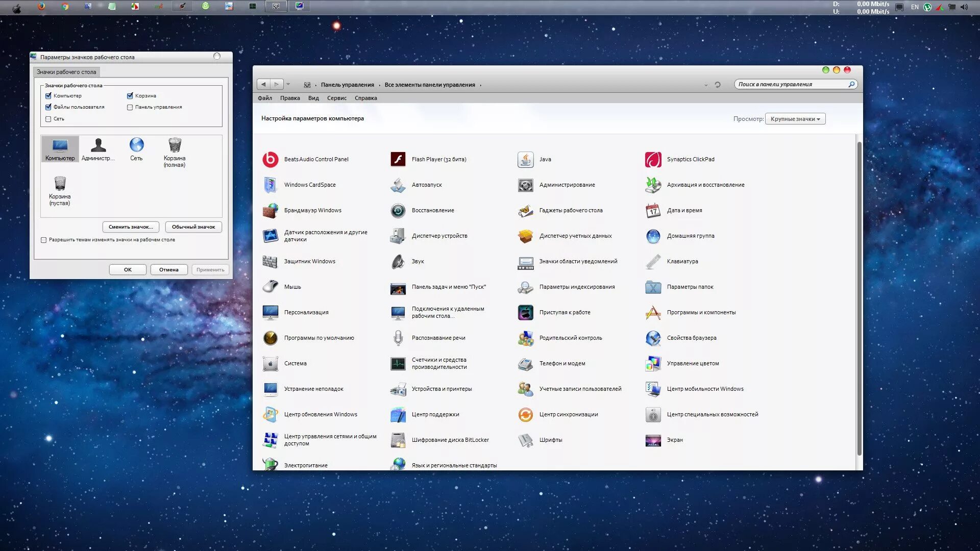Click in the control panel search field
The width and height of the screenshot is (980, 551).
click(791, 85)
